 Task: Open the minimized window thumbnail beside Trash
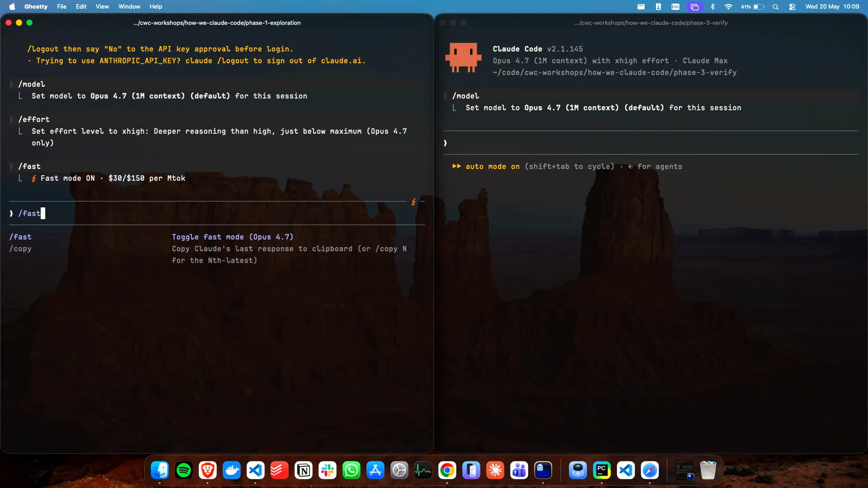click(x=684, y=470)
